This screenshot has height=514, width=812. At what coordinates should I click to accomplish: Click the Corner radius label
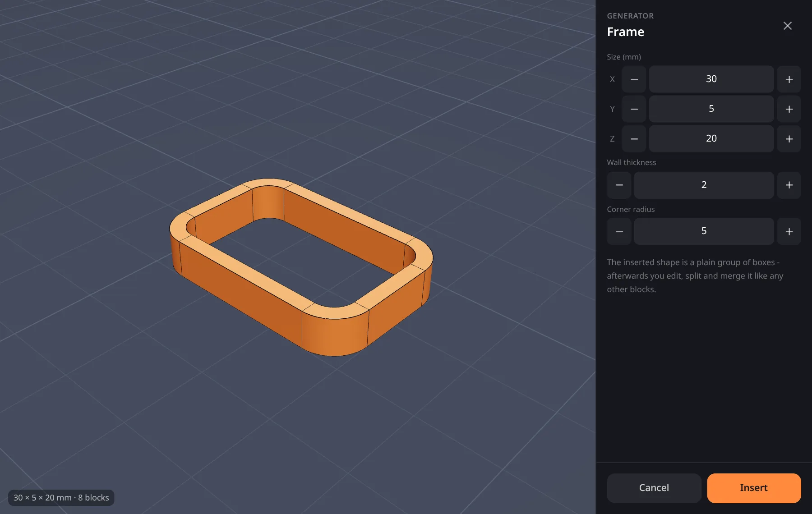[x=630, y=209]
